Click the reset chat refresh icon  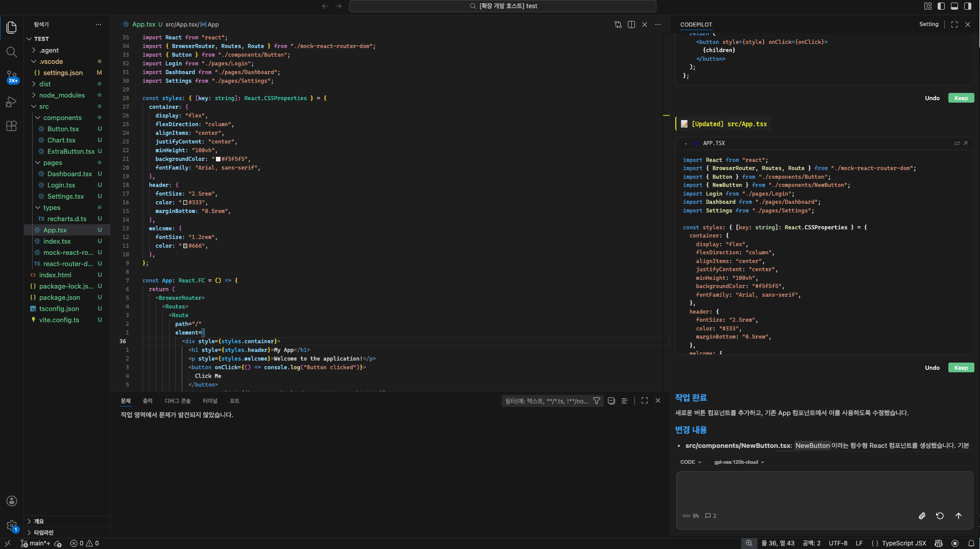tap(940, 516)
